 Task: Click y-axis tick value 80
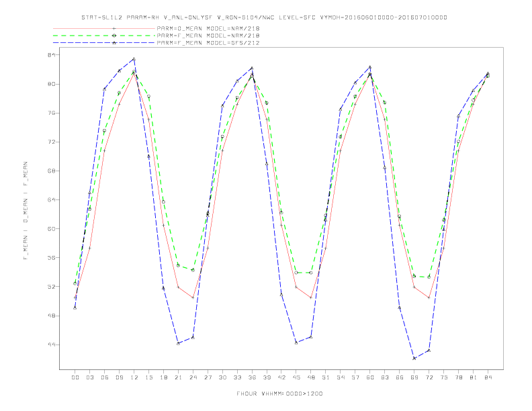[52, 84]
